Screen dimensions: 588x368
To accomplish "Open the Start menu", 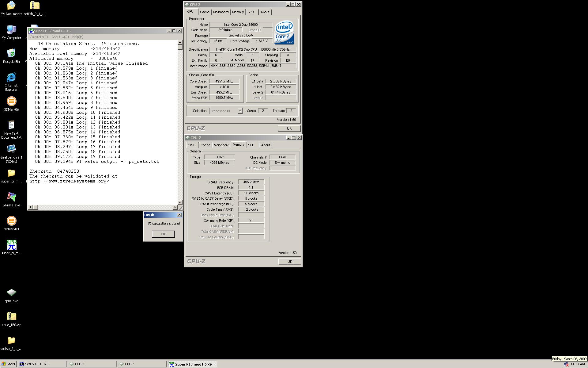I will tap(8, 364).
